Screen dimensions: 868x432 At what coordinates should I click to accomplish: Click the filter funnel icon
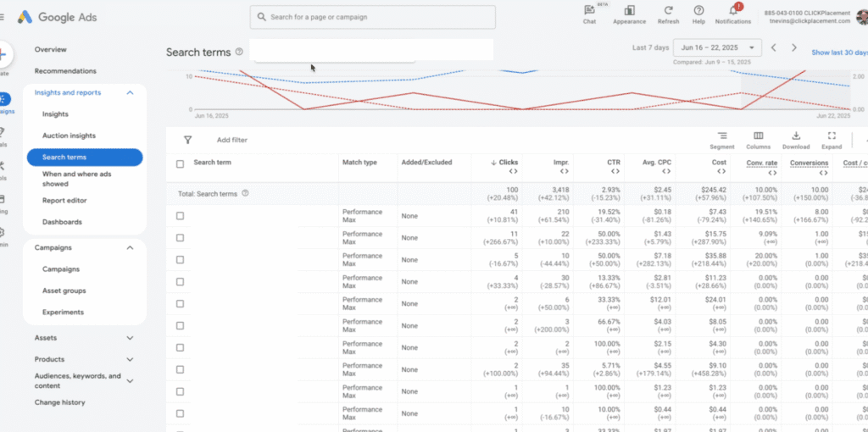click(187, 140)
